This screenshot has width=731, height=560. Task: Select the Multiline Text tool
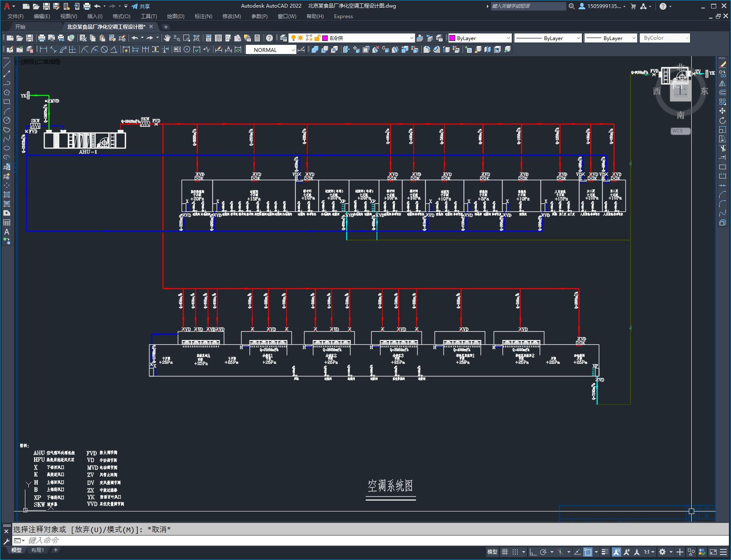pyautogui.click(x=7, y=232)
